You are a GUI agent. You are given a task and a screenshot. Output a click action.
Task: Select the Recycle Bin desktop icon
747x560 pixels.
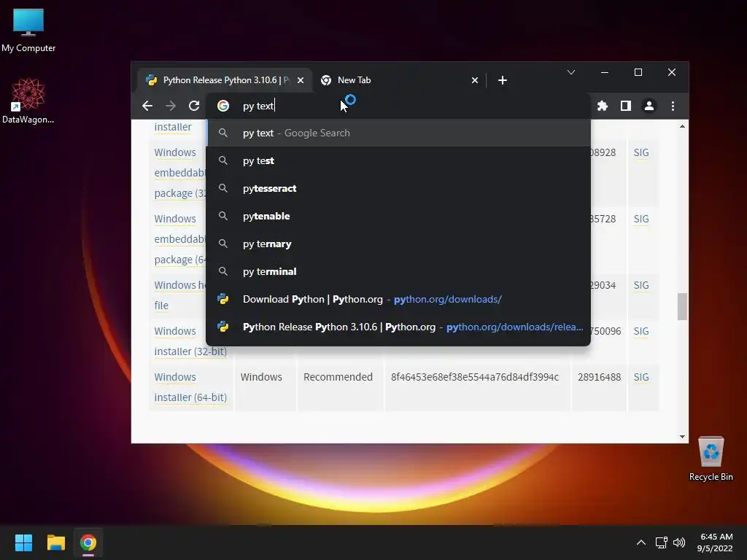coord(711,459)
